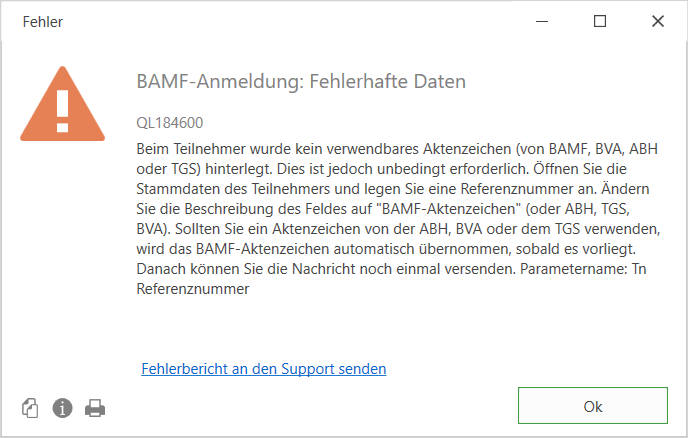
Task: Click the orange warning triangle icon
Action: click(x=62, y=104)
